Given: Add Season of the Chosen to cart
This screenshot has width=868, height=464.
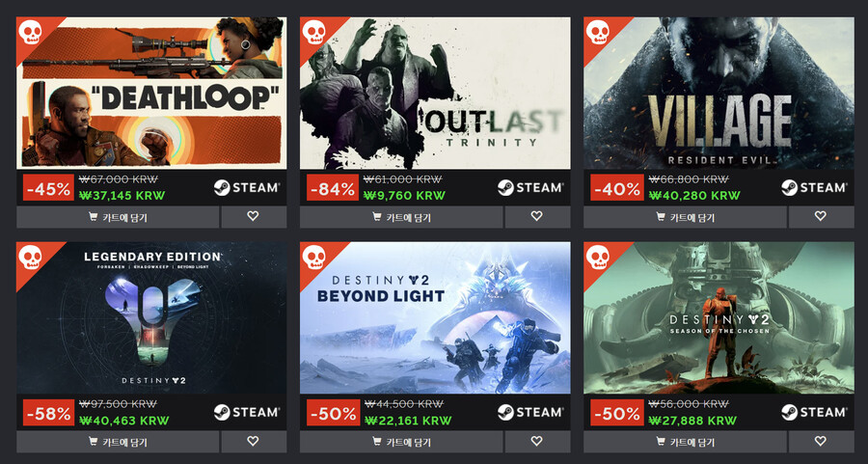Looking at the screenshot, I should (x=686, y=442).
